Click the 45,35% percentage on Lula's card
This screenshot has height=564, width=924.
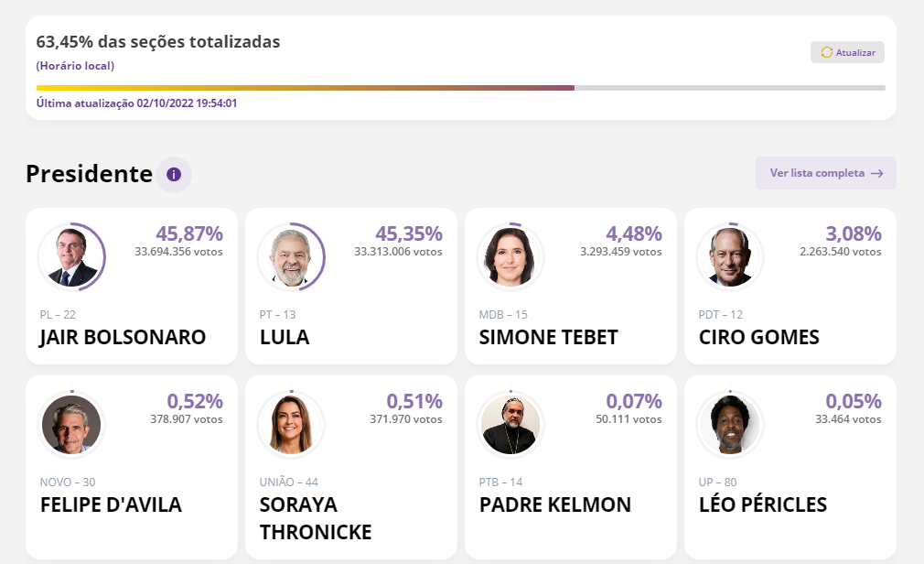point(408,233)
